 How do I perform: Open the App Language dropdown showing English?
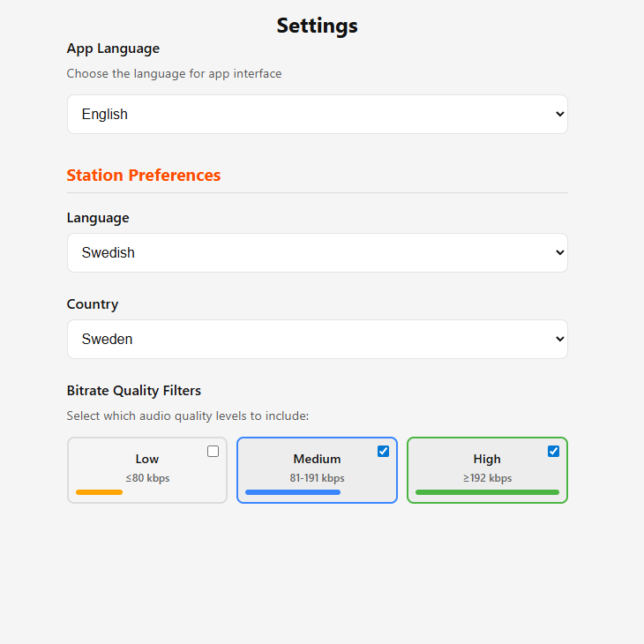317,114
